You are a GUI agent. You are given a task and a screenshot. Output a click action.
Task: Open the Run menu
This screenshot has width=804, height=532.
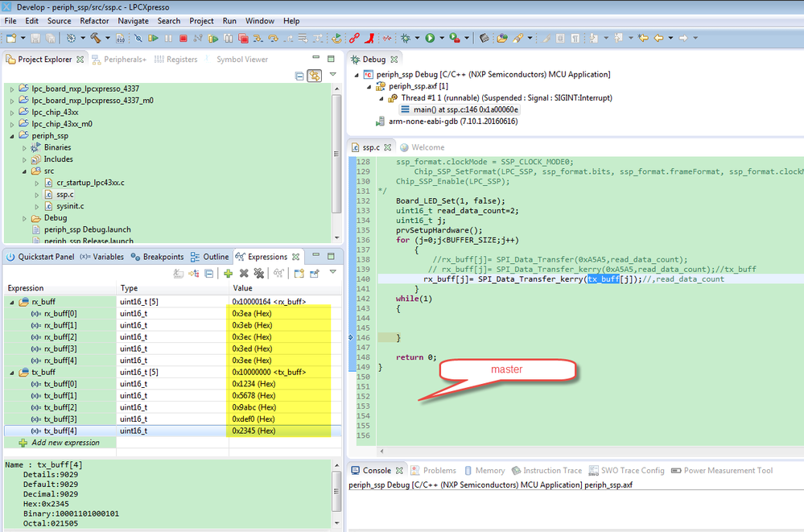(x=229, y=21)
